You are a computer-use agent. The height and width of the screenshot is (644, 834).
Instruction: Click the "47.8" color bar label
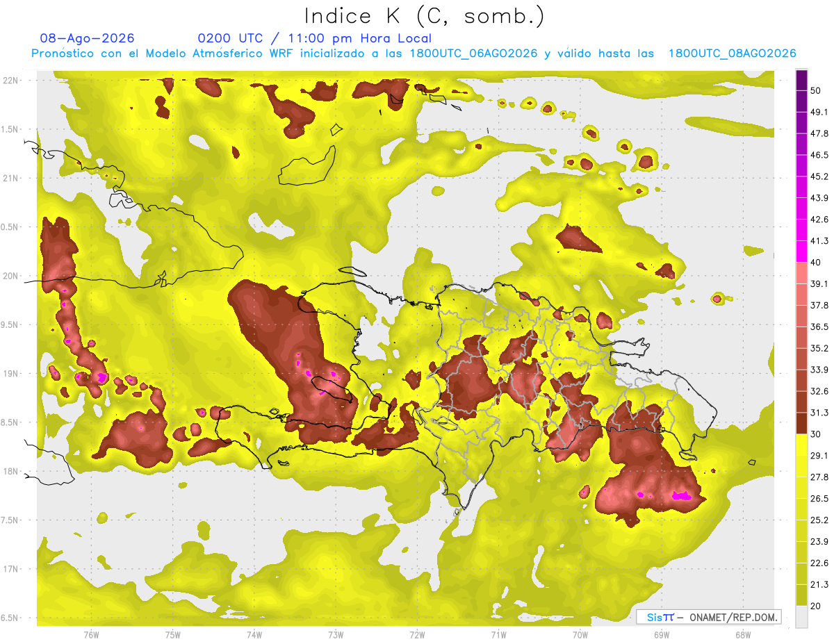[819, 133]
